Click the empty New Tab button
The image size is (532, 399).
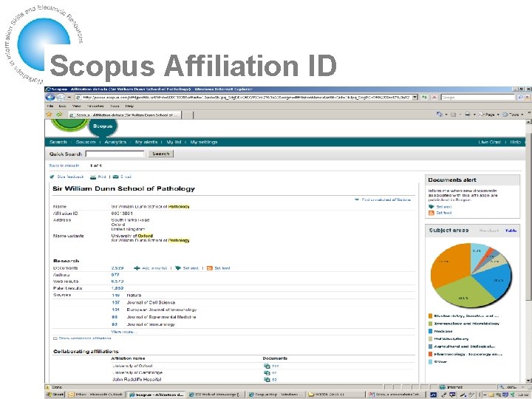point(188,115)
